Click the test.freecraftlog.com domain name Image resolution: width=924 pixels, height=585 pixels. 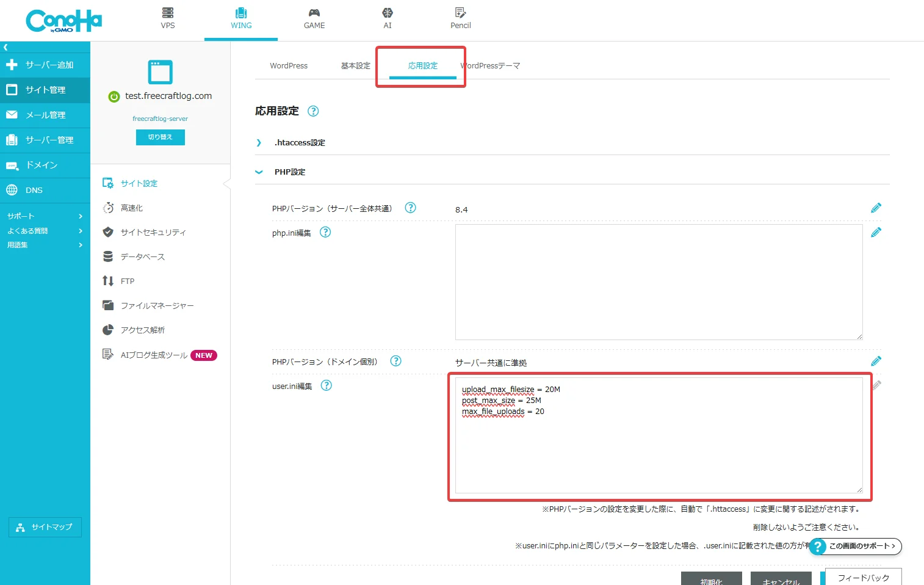point(168,96)
